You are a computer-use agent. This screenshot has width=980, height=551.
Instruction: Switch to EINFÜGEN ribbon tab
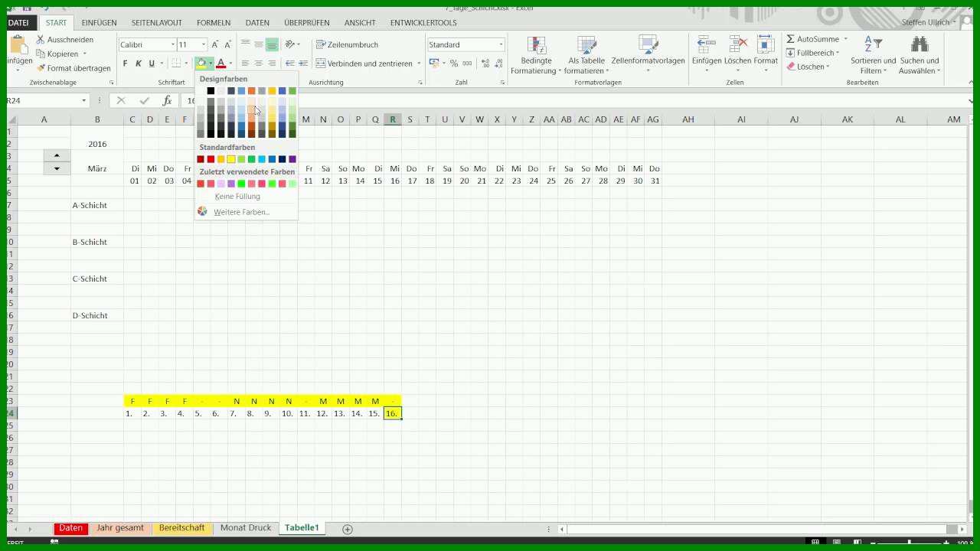tap(99, 23)
